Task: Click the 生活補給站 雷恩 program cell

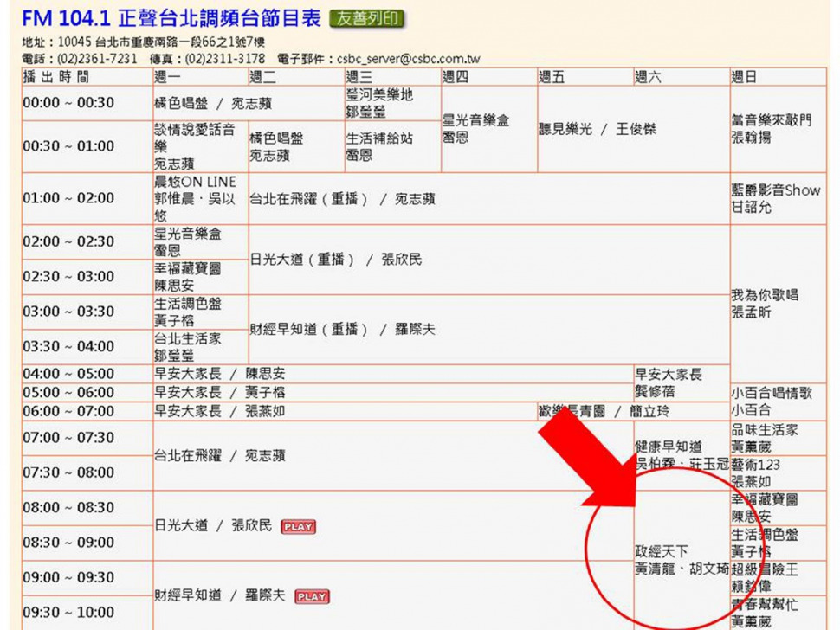Action: (392, 146)
